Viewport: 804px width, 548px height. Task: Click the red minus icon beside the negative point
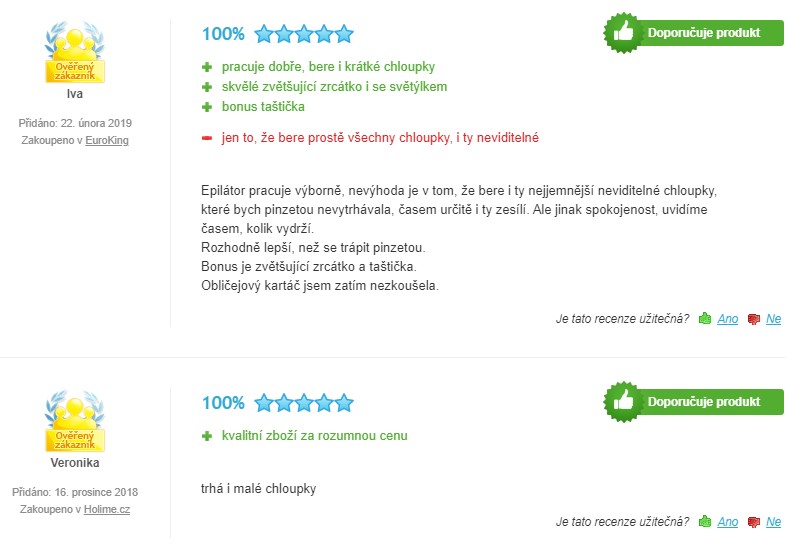point(207,137)
